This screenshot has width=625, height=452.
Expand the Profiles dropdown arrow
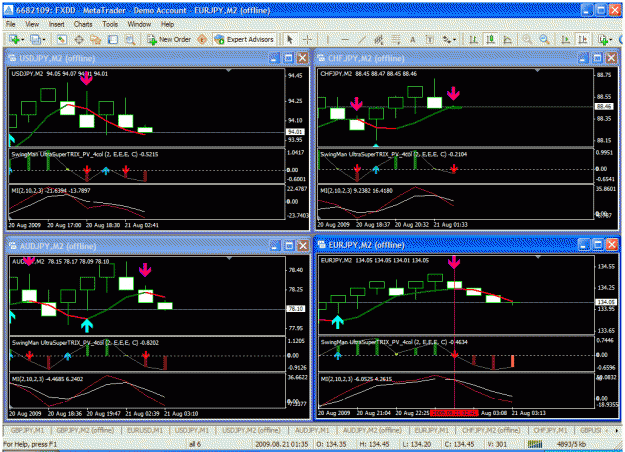44,40
